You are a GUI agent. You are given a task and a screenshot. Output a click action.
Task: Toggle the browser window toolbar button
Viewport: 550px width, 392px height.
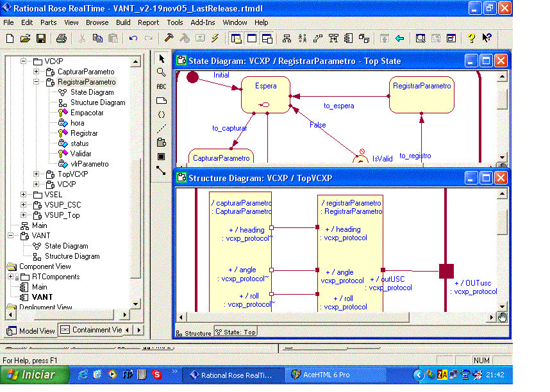(237, 38)
